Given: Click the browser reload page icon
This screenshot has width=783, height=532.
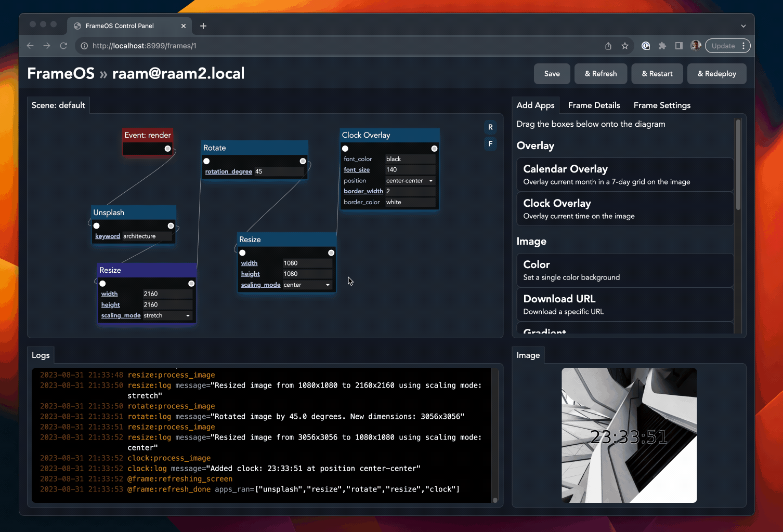Looking at the screenshot, I should 63,46.
